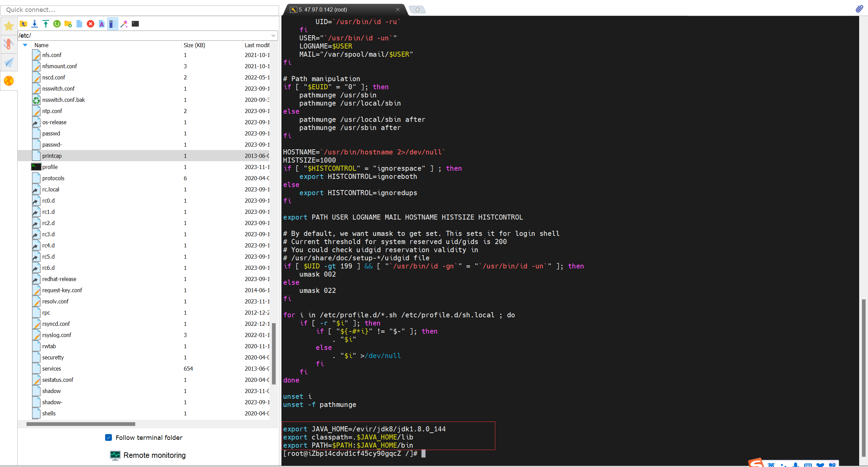The height and width of the screenshot is (467, 868).
Task: Refresh the SFTP folder listing
Action: pos(57,24)
